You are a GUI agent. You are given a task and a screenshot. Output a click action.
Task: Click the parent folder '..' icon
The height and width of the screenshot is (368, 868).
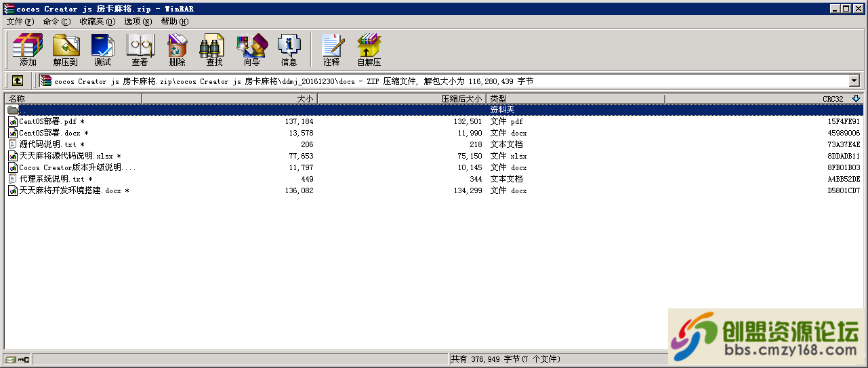pos(13,110)
